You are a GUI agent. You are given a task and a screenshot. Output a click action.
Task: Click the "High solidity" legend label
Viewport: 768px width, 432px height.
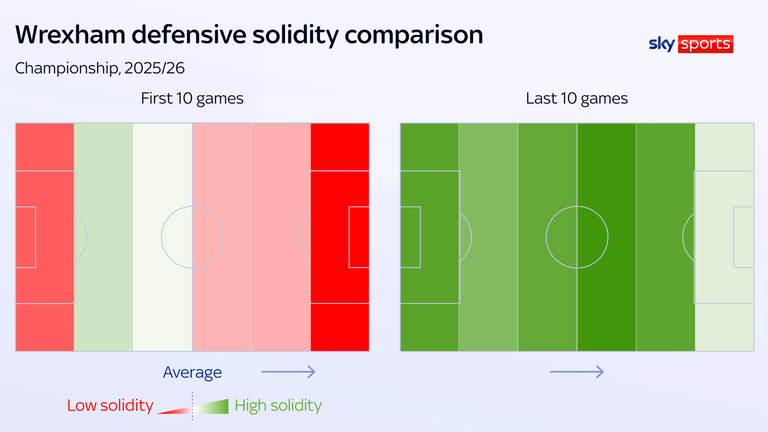click(x=278, y=406)
